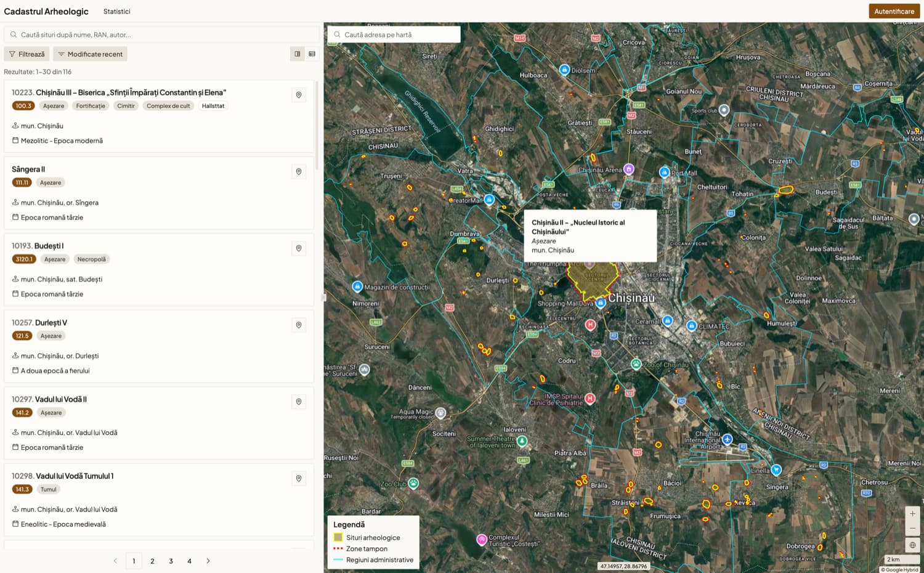The height and width of the screenshot is (573, 924).
Task: Click the coordinates readout on map
Action: [623, 566]
